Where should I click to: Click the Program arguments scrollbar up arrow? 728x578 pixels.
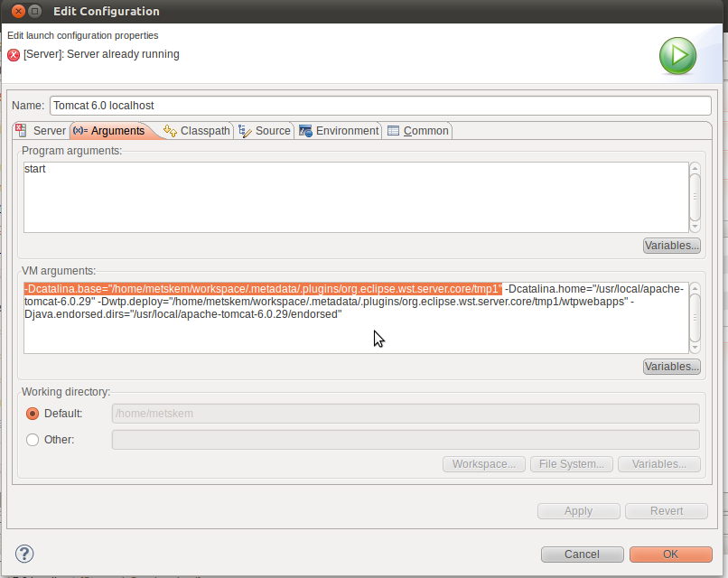pyautogui.click(x=695, y=168)
